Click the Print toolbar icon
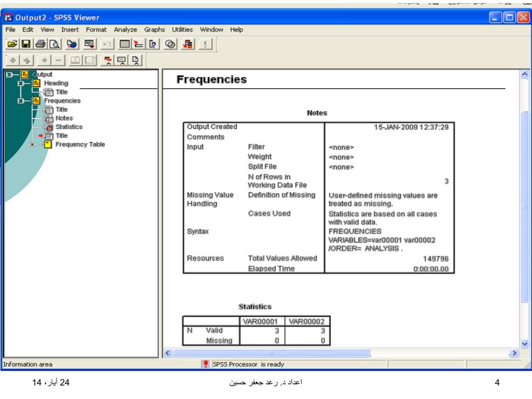 (x=41, y=44)
